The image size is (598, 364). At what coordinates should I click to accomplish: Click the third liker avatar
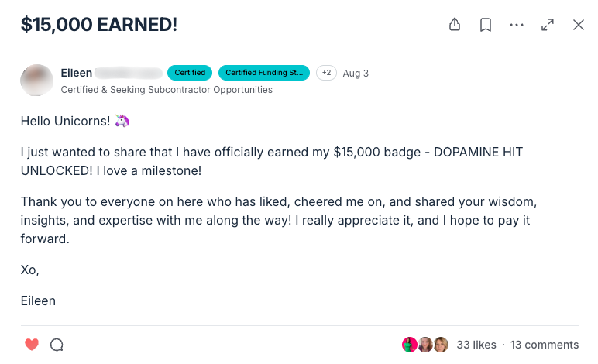[441, 345]
